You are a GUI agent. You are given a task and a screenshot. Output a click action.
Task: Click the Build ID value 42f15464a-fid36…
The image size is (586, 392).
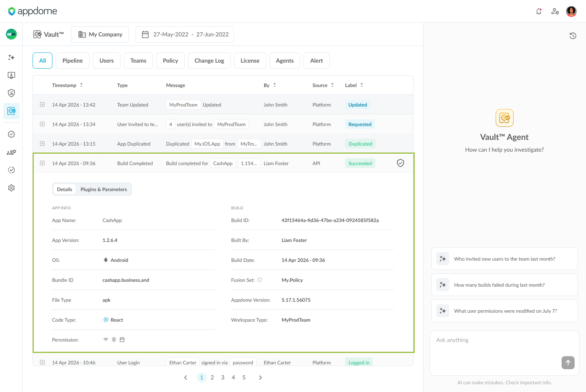[x=330, y=220]
